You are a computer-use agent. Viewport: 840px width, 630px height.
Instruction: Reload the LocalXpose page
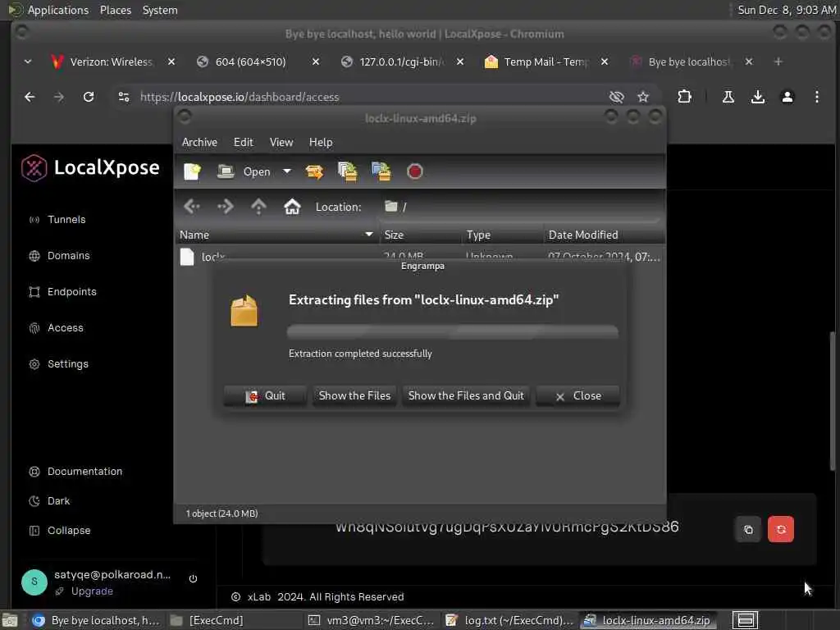click(x=89, y=97)
